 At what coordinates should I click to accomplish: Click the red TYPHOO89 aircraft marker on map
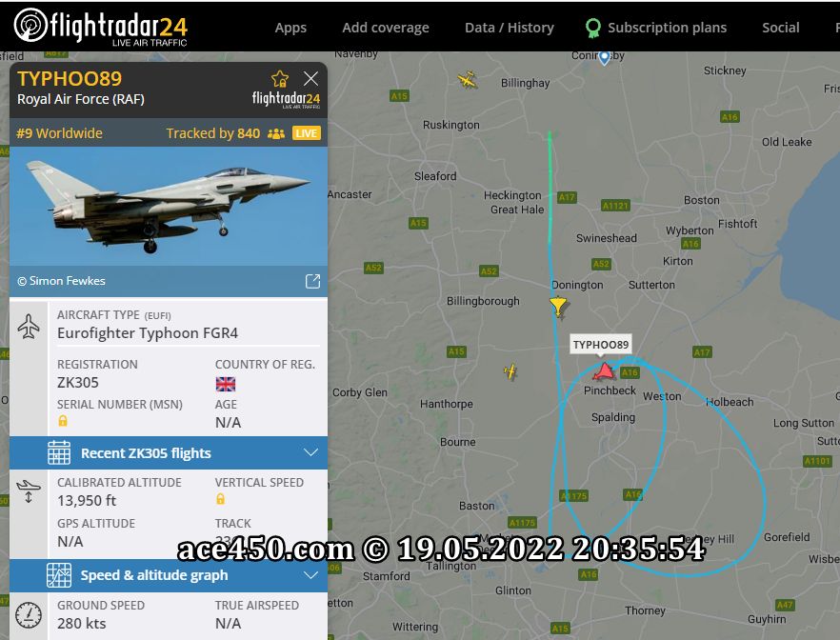click(x=605, y=371)
